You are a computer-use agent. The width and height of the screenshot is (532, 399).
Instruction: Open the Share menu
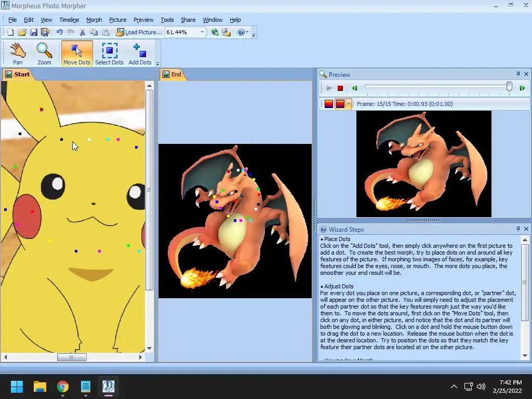click(188, 20)
